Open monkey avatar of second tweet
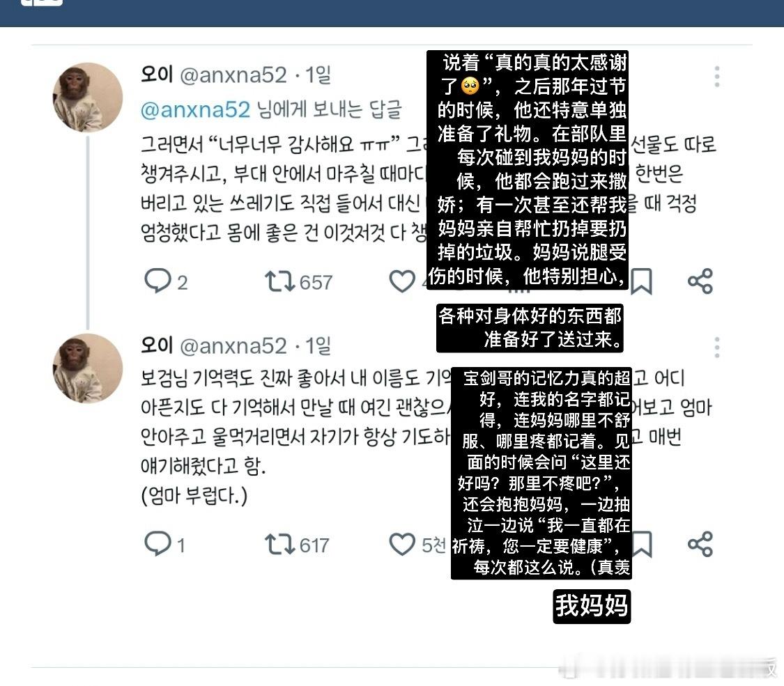 (88, 368)
